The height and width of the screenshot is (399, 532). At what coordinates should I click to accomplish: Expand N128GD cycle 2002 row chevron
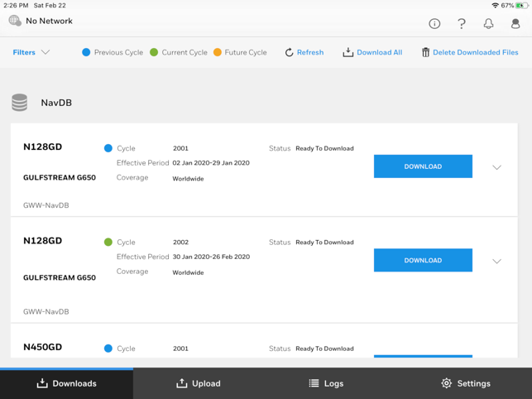coord(496,261)
